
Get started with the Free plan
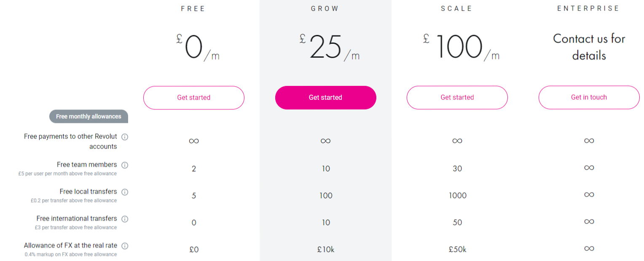click(x=193, y=97)
